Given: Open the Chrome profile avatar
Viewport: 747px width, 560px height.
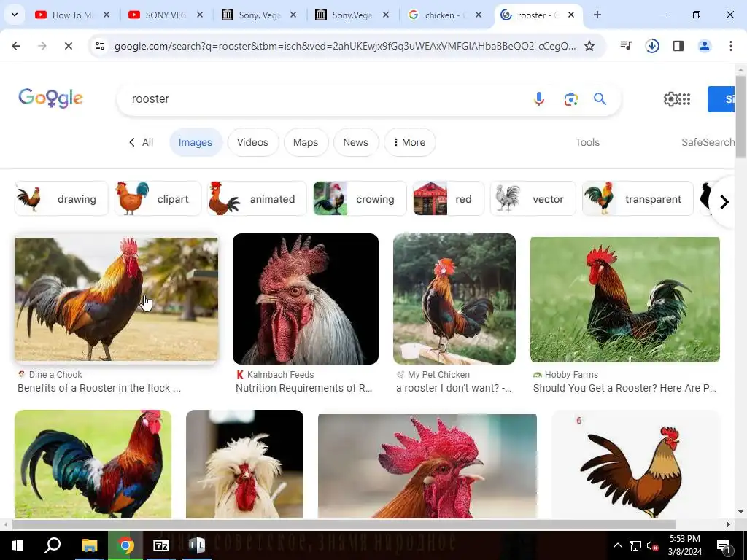Looking at the screenshot, I should [705, 46].
